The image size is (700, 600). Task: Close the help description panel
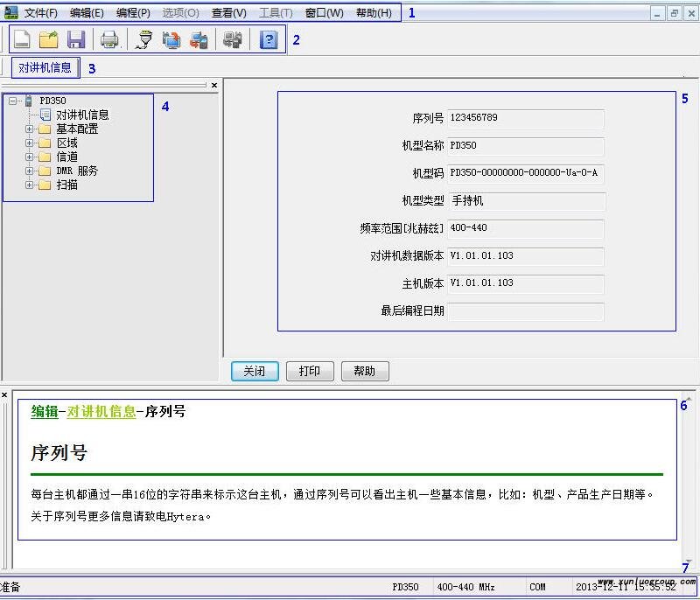point(4,394)
